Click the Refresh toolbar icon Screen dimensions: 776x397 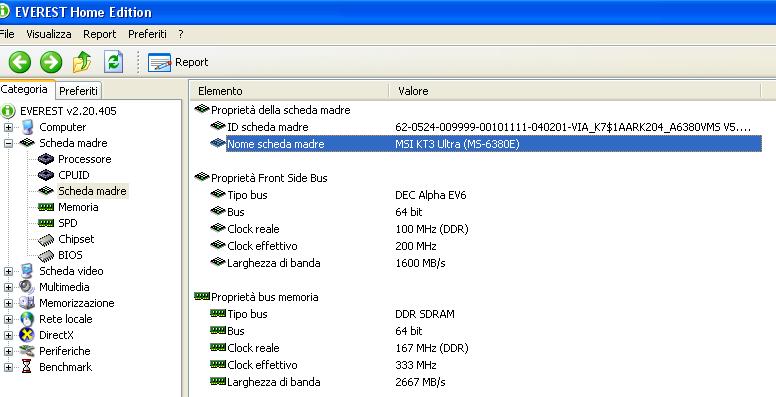(x=113, y=62)
